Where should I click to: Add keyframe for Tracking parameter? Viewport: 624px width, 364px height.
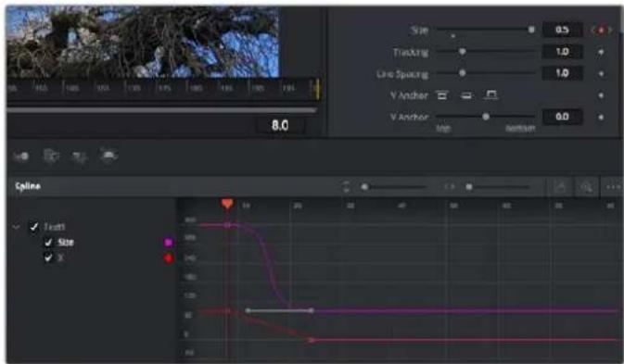pyautogui.click(x=601, y=52)
